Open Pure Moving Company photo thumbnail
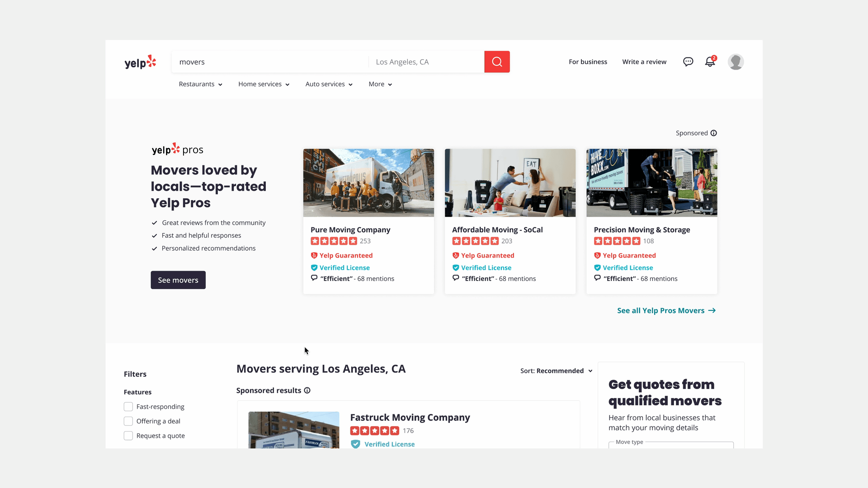This screenshot has width=868, height=488. click(368, 183)
